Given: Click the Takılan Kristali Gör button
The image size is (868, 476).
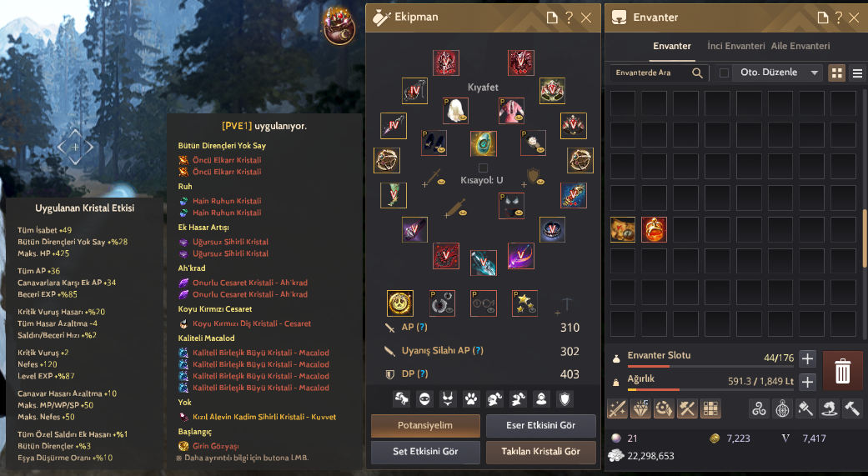Looking at the screenshot, I should pyautogui.click(x=540, y=452).
